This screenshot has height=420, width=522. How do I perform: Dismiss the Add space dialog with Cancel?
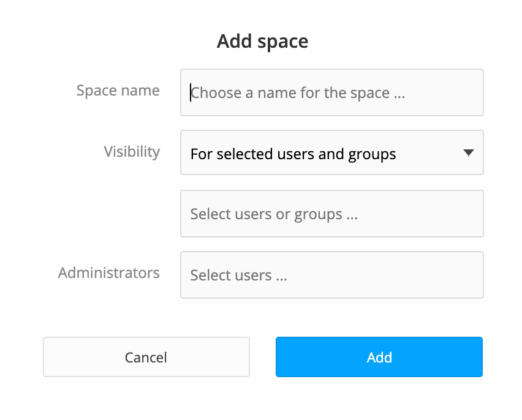point(146,357)
